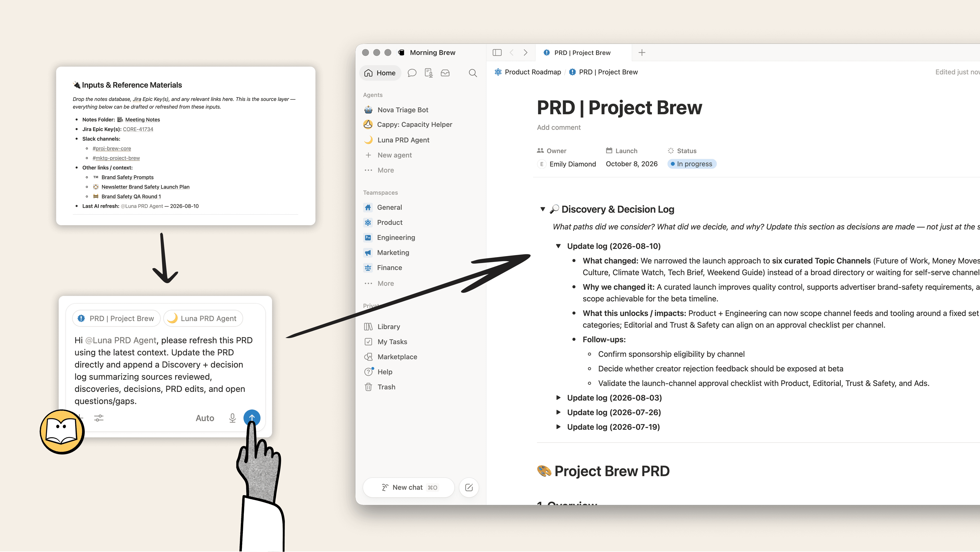Collapse the Discovery & Decision Log toggle
The height and width of the screenshot is (552, 980).
543,209
